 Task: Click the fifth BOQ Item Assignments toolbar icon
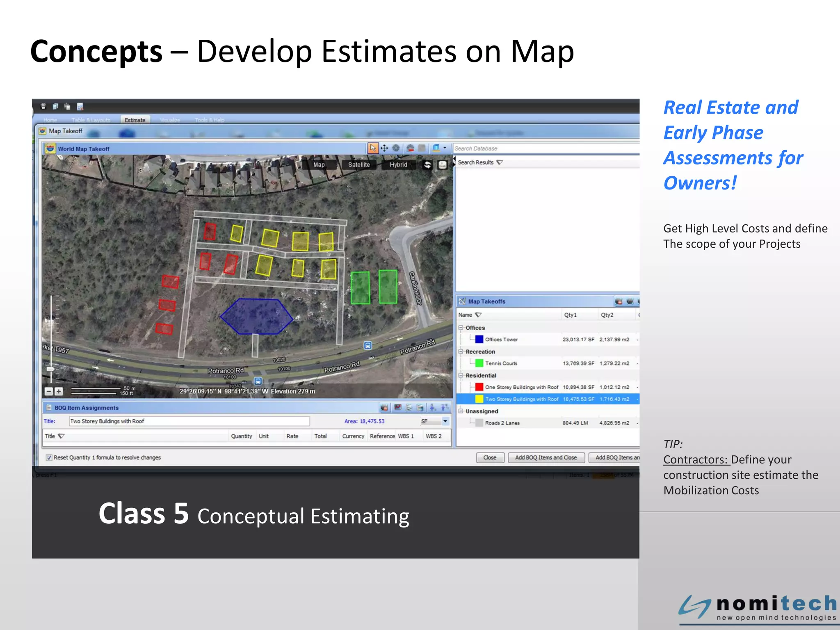432,407
